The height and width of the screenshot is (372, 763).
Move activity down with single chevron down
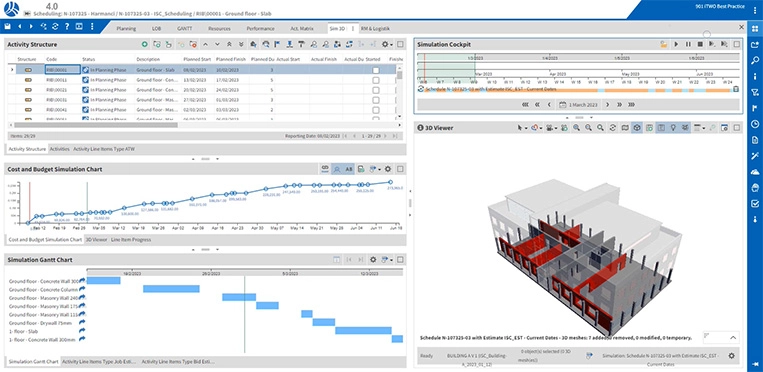coord(217,44)
